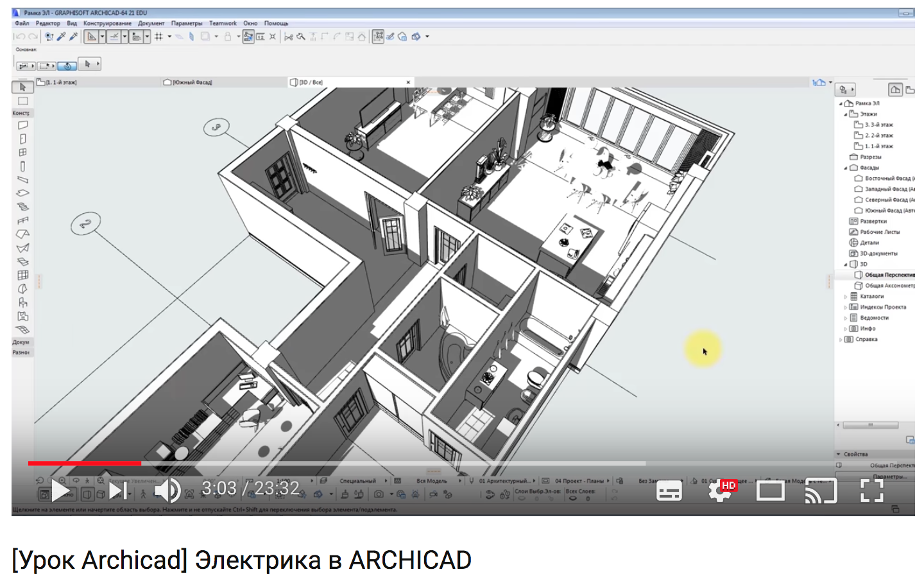Select the Slab tool in the toolbox
The height and width of the screenshot is (574, 924).
tap(22, 193)
